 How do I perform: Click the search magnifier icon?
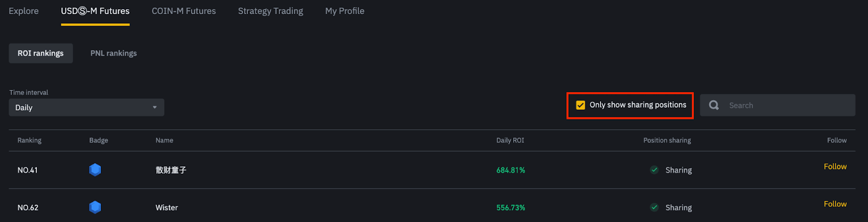coord(714,105)
